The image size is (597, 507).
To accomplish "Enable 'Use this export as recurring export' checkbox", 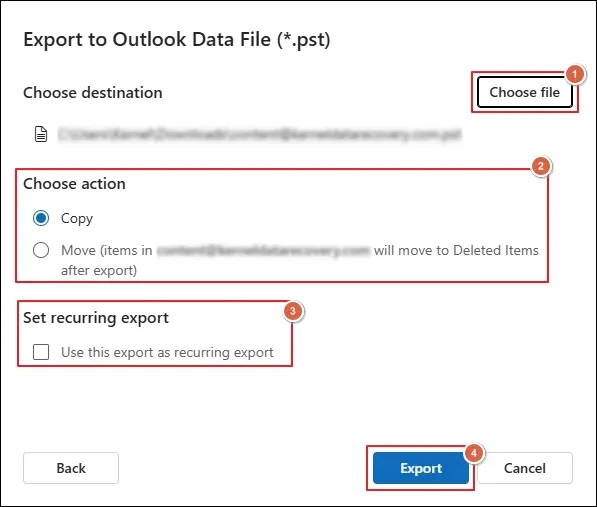I will pyautogui.click(x=41, y=352).
